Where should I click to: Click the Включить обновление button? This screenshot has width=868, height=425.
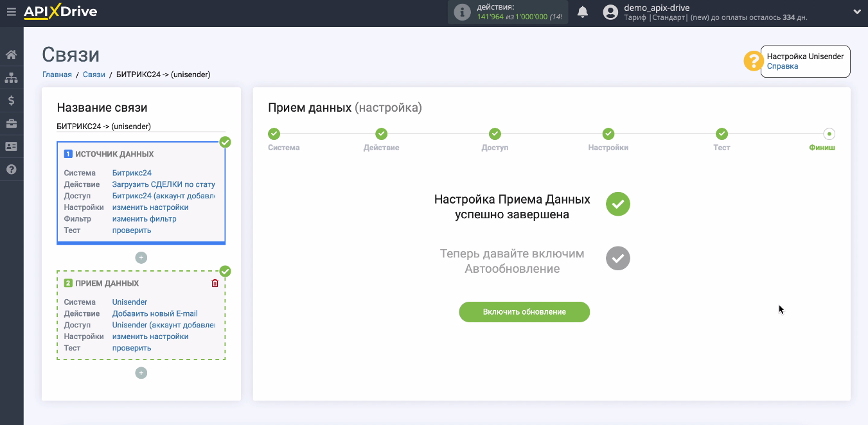click(524, 312)
